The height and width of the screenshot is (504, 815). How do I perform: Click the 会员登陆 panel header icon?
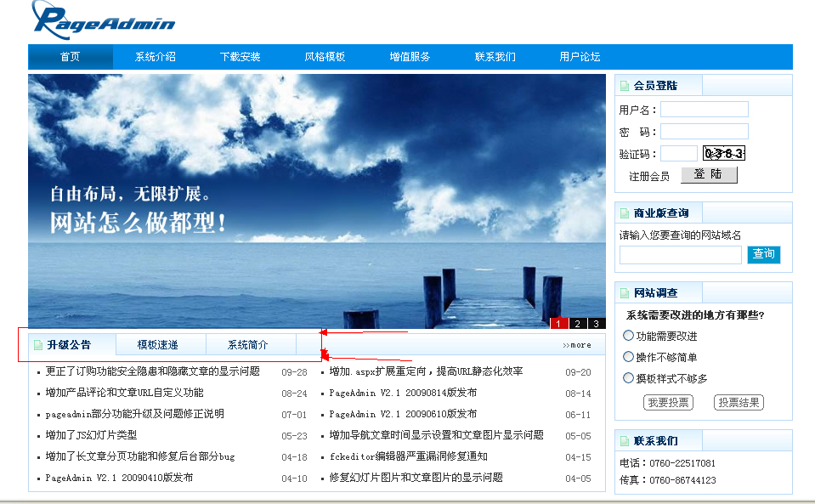(625, 86)
